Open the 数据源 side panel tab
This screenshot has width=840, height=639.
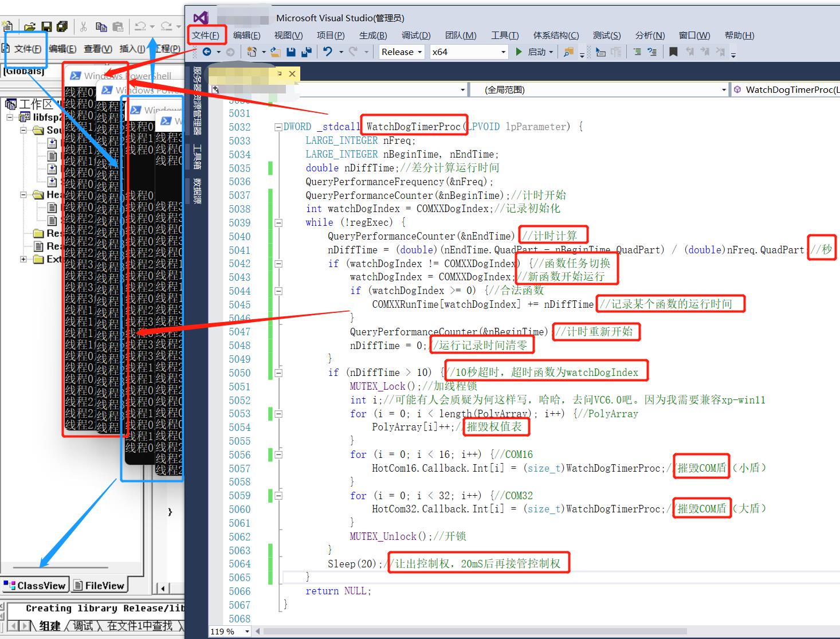click(x=197, y=191)
